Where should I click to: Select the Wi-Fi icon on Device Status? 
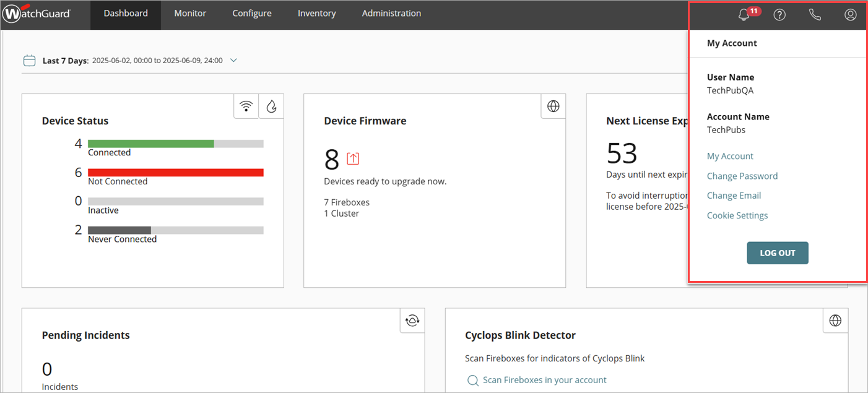[246, 106]
